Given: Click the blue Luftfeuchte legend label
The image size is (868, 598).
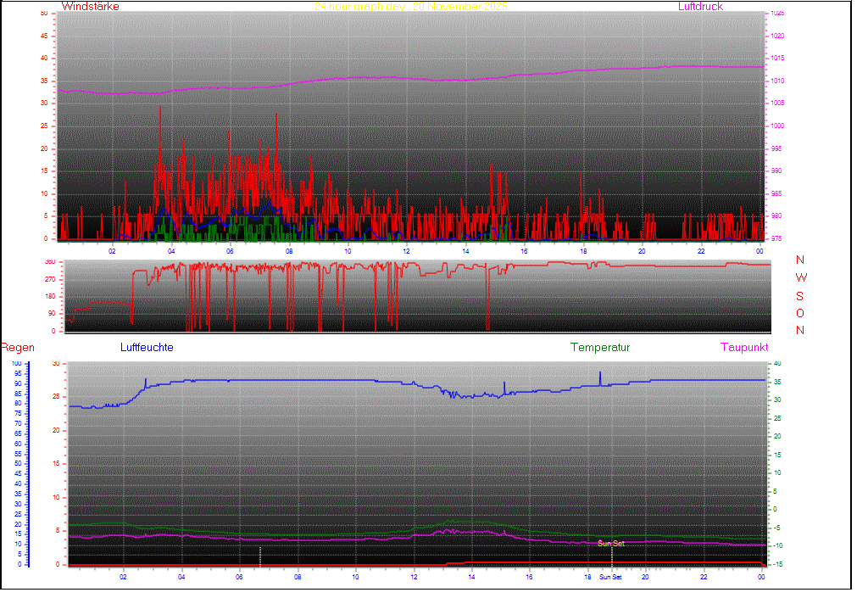Looking at the screenshot, I should tap(147, 348).
